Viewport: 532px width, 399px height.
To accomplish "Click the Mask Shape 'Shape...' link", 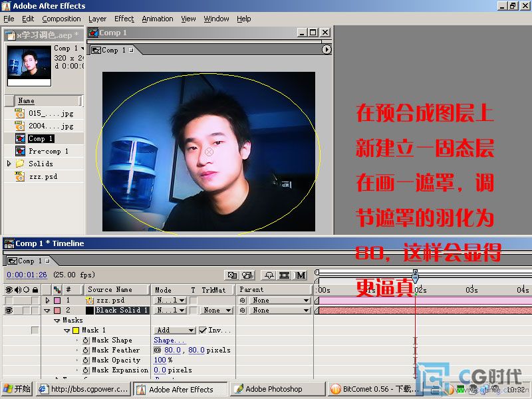I will click(x=170, y=340).
